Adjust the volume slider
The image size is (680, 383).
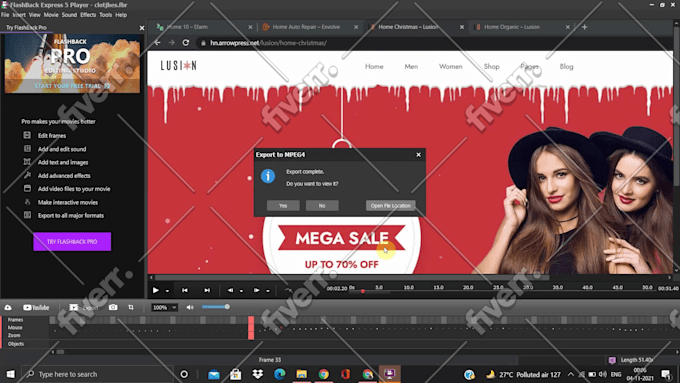point(216,307)
